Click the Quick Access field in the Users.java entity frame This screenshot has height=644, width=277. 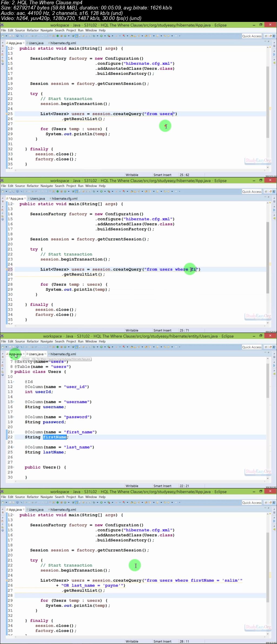(252, 347)
